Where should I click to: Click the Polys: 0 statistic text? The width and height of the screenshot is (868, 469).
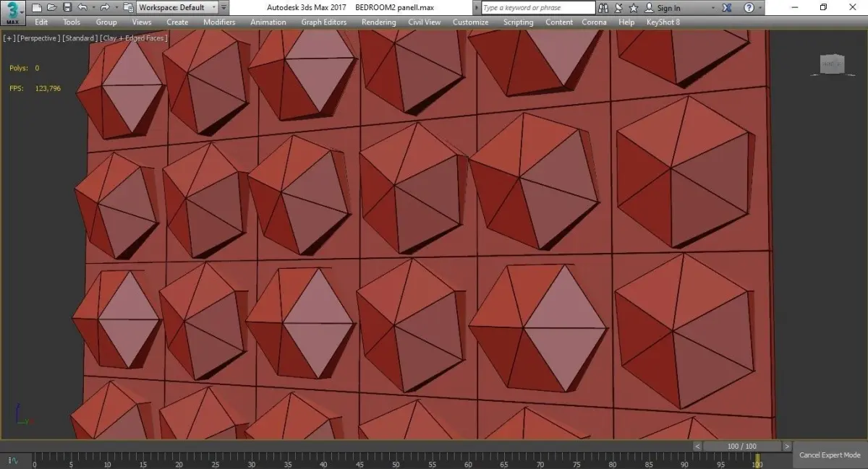coord(24,68)
